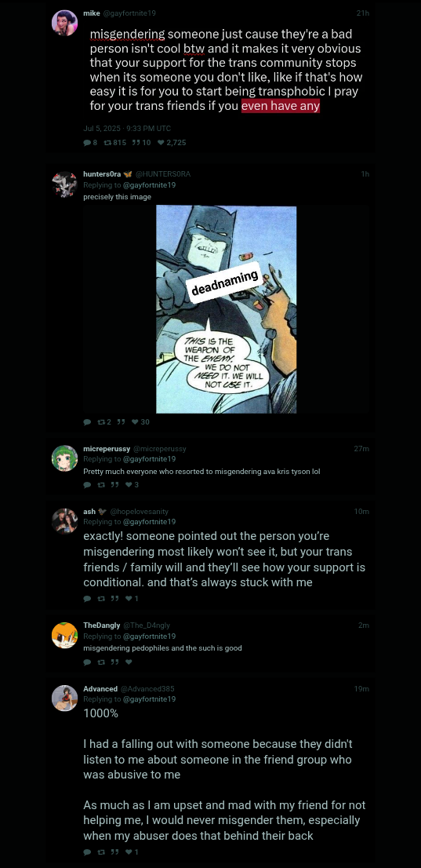The width and height of the screenshot is (421, 868).
Task: Click the retweet icon showing 815
Action: point(107,142)
